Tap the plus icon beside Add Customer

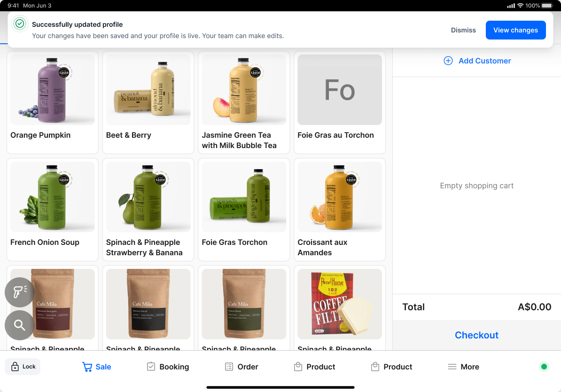click(448, 61)
